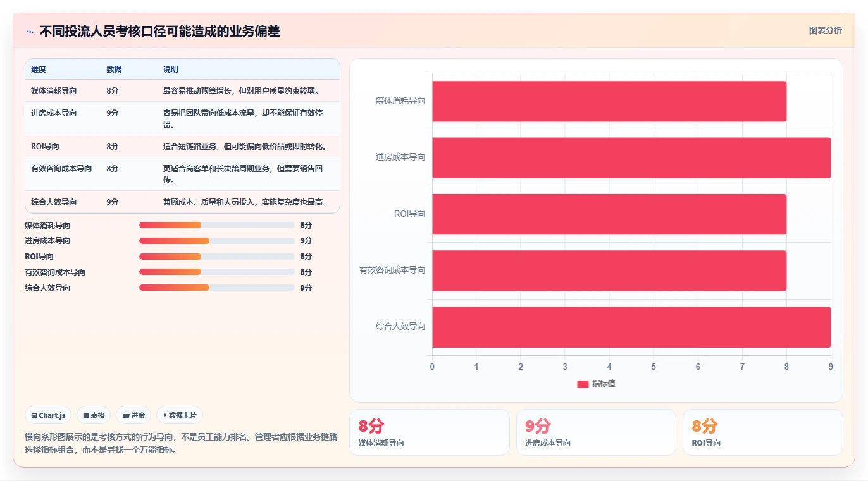The height and width of the screenshot is (481, 868).
Task: Click description starting 最容易推动预算增长
Action: click(241, 91)
